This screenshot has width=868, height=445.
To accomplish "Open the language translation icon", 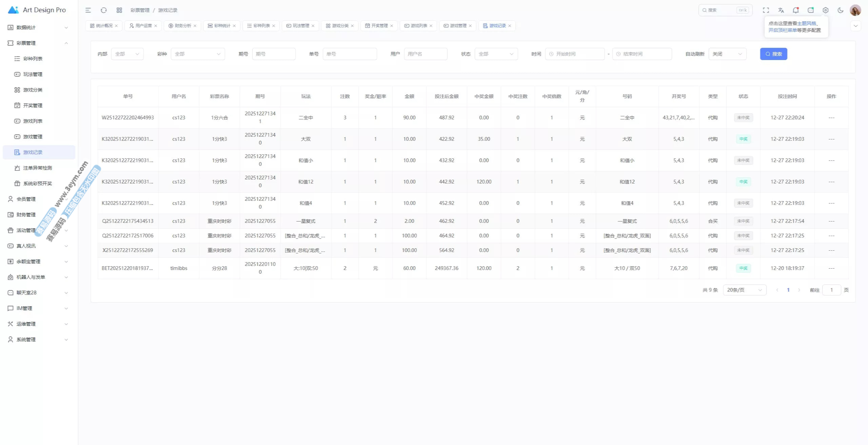I will click(781, 10).
